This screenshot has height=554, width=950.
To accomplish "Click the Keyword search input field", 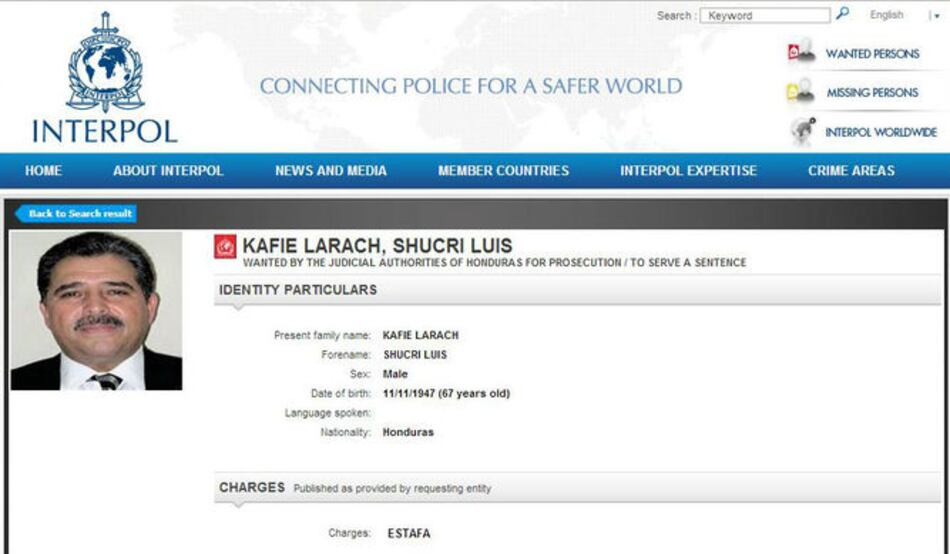I will [765, 16].
